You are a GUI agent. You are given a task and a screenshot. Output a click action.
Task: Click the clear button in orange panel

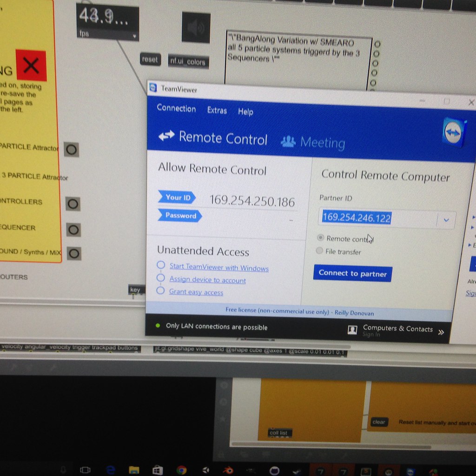pos(379,422)
